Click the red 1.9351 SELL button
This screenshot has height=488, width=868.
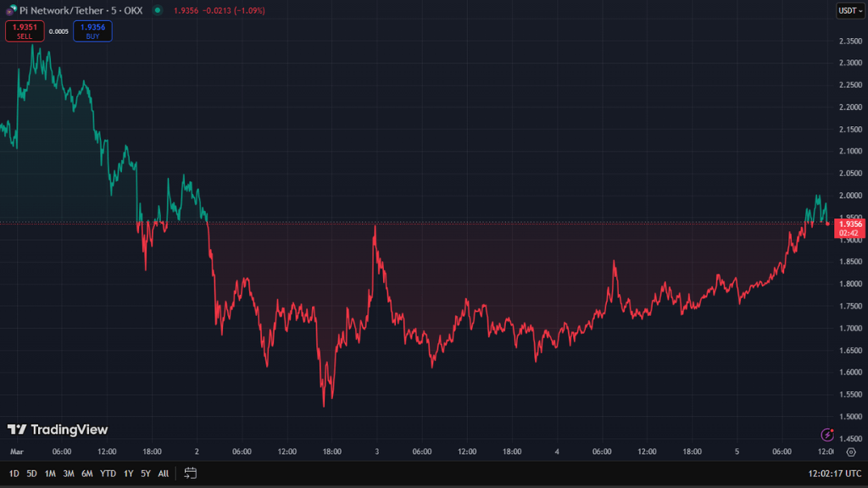[25, 31]
